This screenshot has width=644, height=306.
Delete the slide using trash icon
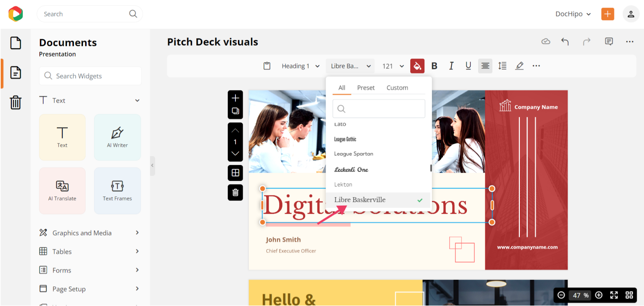coord(235,192)
